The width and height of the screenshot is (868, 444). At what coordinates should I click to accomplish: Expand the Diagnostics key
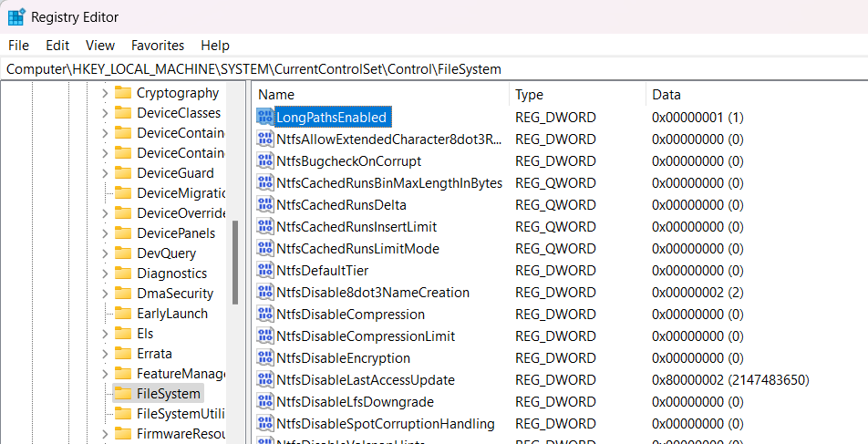(105, 274)
